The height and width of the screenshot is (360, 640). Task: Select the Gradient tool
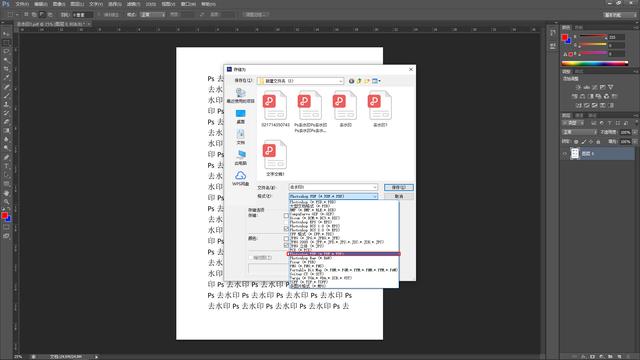tap(6, 131)
